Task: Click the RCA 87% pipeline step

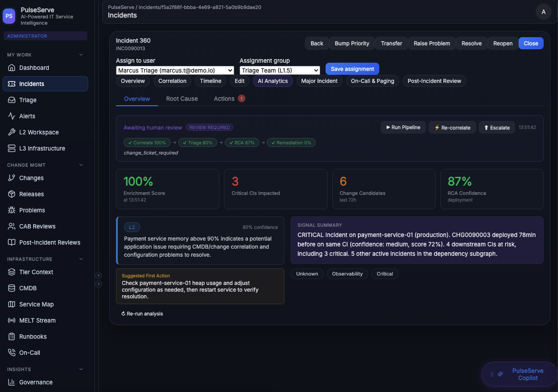Action: click(x=241, y=142)
